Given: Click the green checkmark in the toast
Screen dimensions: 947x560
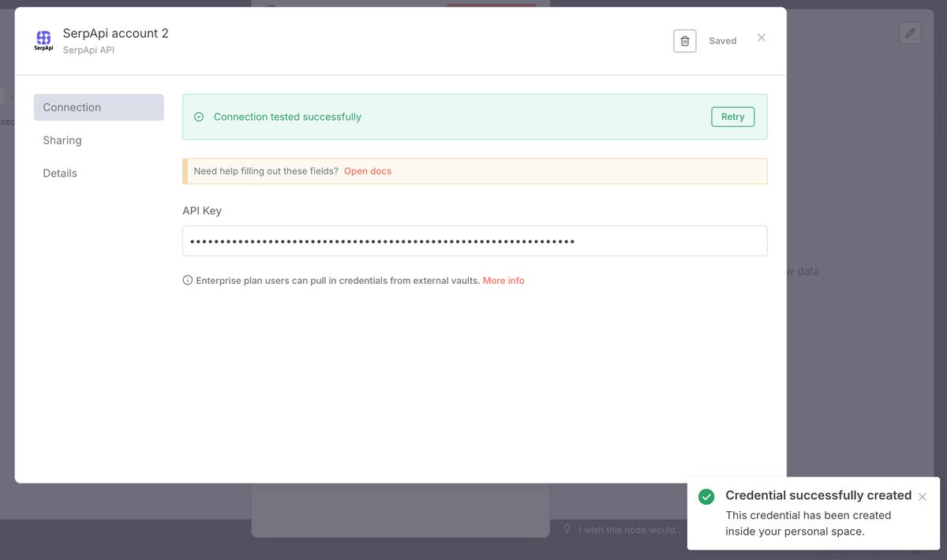Looking at the screenshot, I should tap(706, 496).
